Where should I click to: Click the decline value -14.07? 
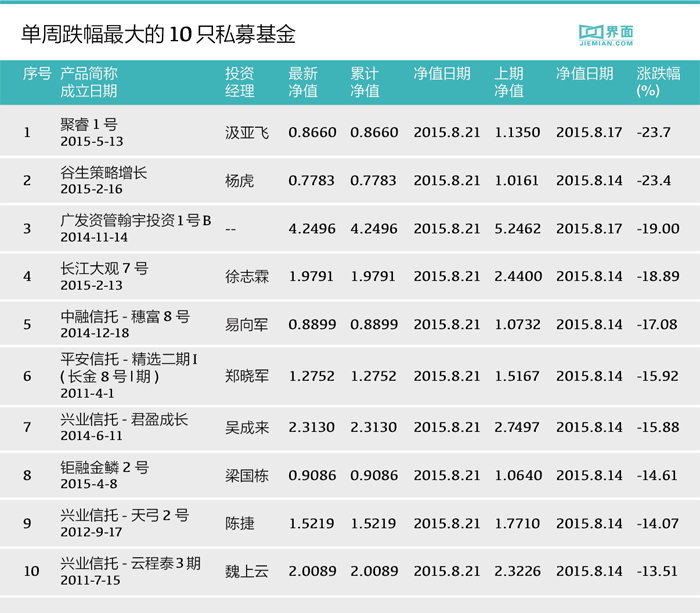click(x=658, y=523)
